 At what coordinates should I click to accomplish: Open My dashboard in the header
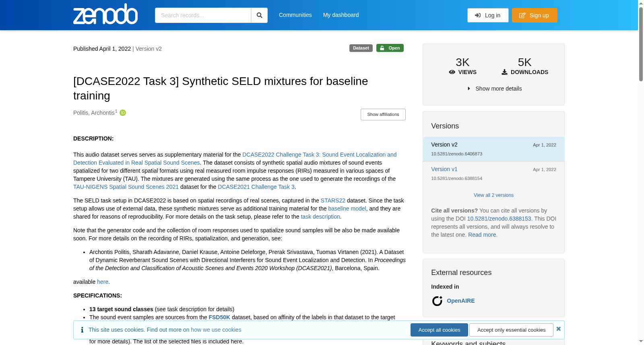[x=341, y=15]
